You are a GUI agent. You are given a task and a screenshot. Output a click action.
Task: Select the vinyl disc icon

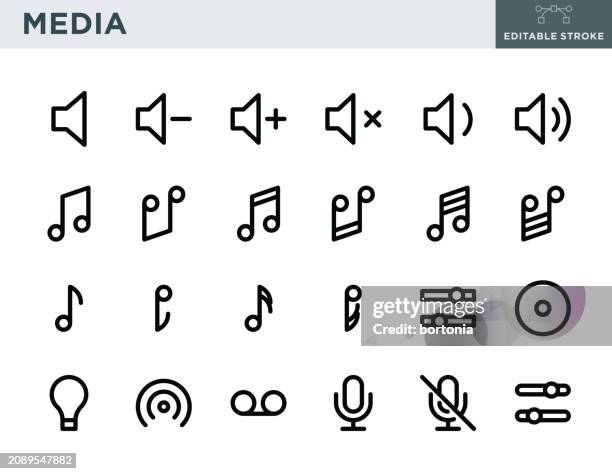pos(543,308)
